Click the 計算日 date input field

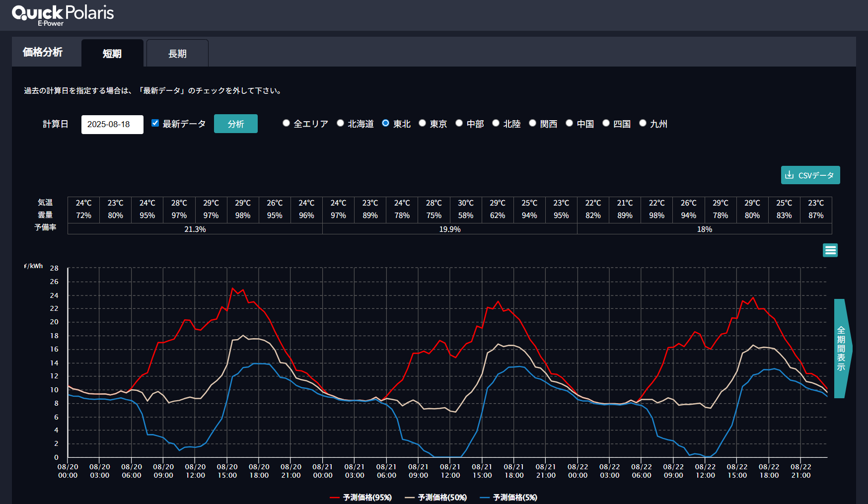(112, 124)
